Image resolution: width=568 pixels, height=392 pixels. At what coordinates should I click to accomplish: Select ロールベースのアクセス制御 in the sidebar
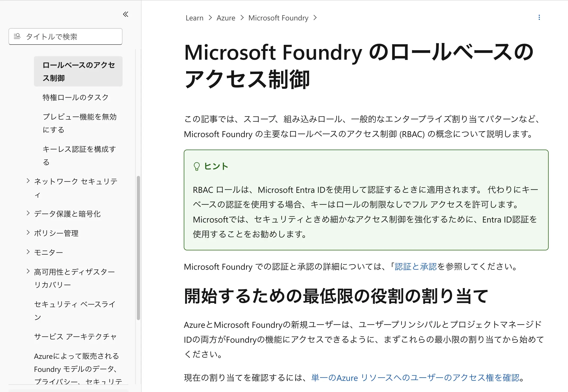[x=78, y=71]
